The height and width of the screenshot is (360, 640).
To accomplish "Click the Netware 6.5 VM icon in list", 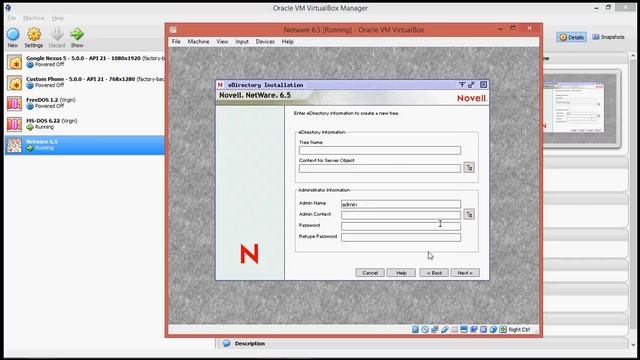I will [x=14, y=145].
